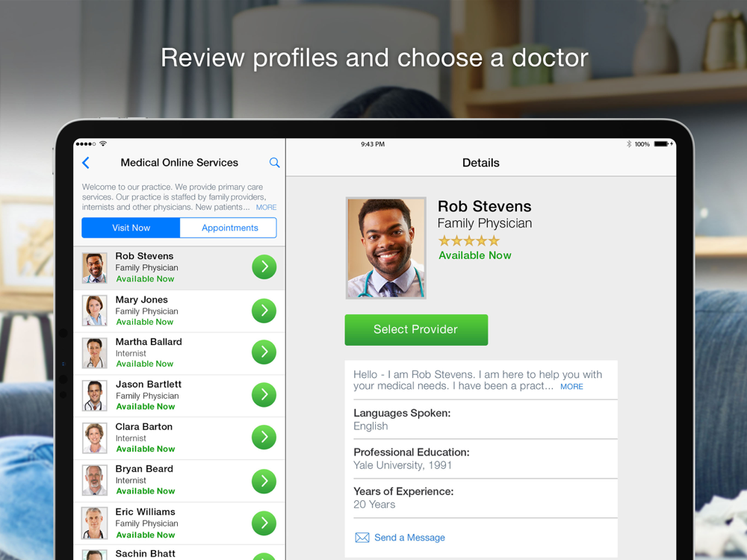The image size is (747, 560).
Task: Expand Rob Stevens bio with MORE
Action: (571, 387)
